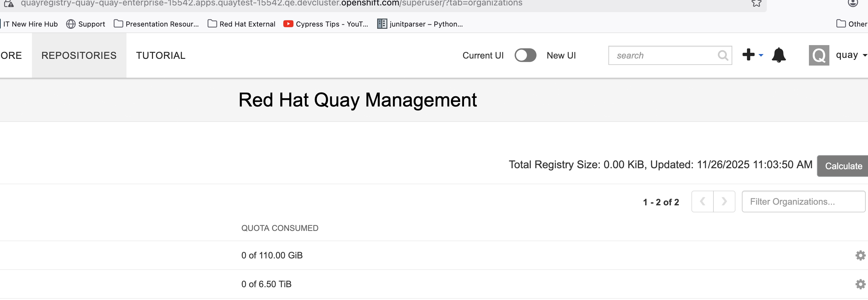The width and height of the screenshot is (868, 300).
Task: Click the Calculate button
Action: 843,166
